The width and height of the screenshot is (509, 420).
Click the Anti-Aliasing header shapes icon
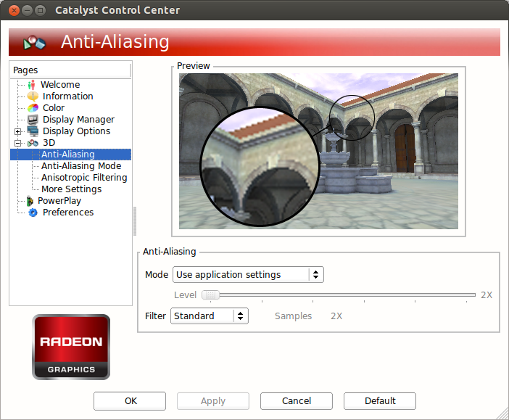click(34, 42)
